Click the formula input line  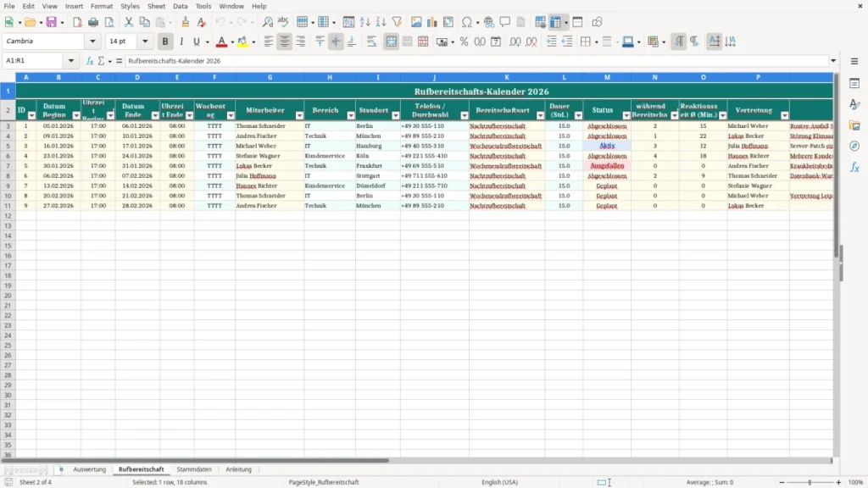coord(476,61)
